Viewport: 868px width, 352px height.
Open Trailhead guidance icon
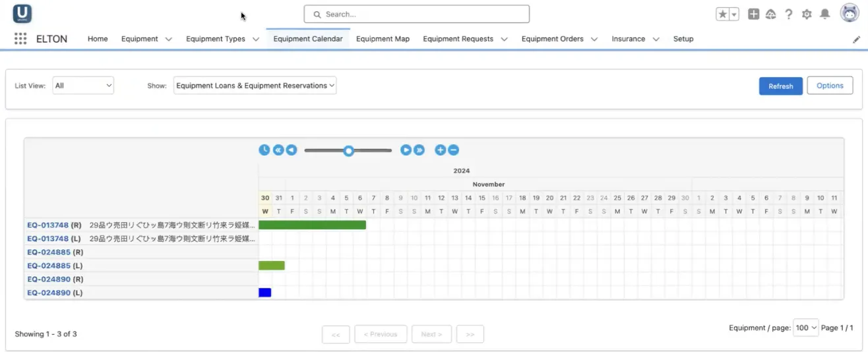pos(770,14)
